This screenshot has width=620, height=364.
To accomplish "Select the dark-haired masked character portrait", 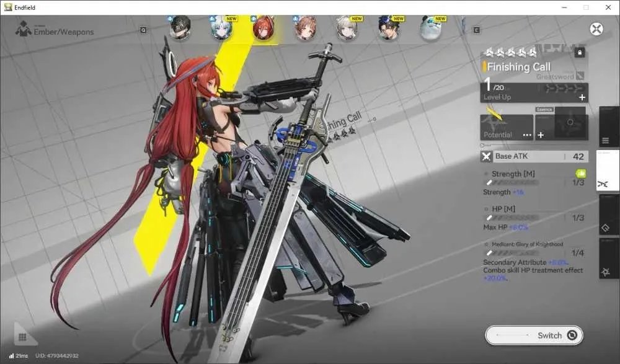I will click(x=180, y=28).
